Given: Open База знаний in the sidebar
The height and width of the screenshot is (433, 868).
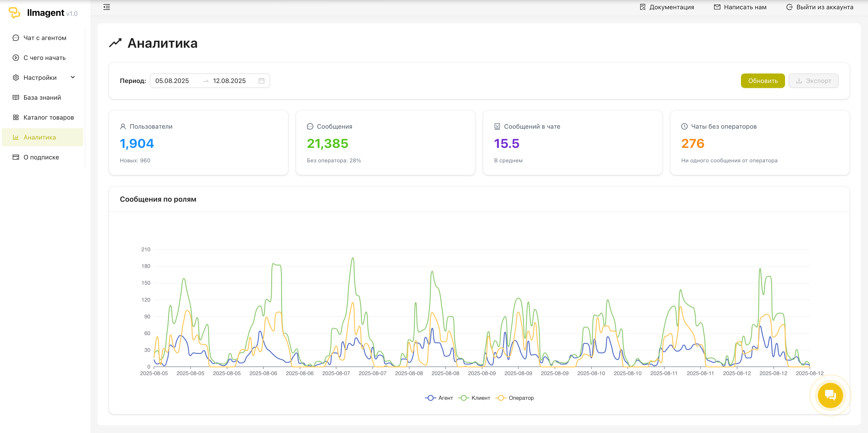Looking at the screenshot, I should 42,97.
